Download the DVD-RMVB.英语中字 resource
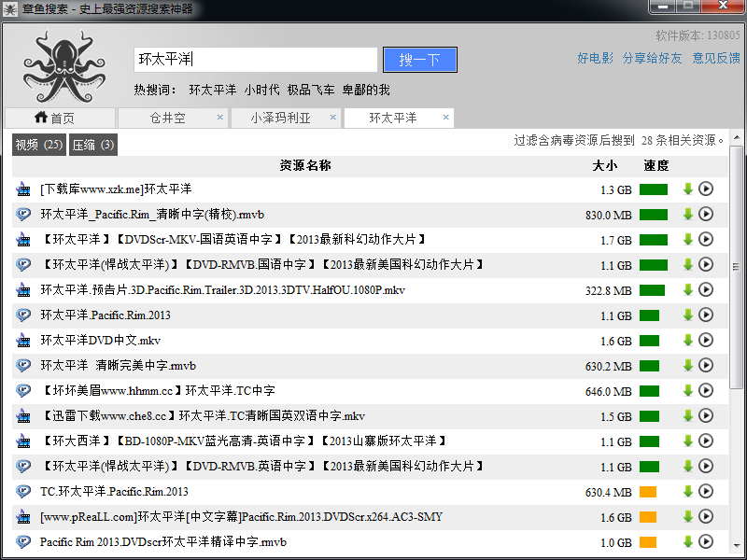This screenshot has width=747, height=560. (687, 467)
